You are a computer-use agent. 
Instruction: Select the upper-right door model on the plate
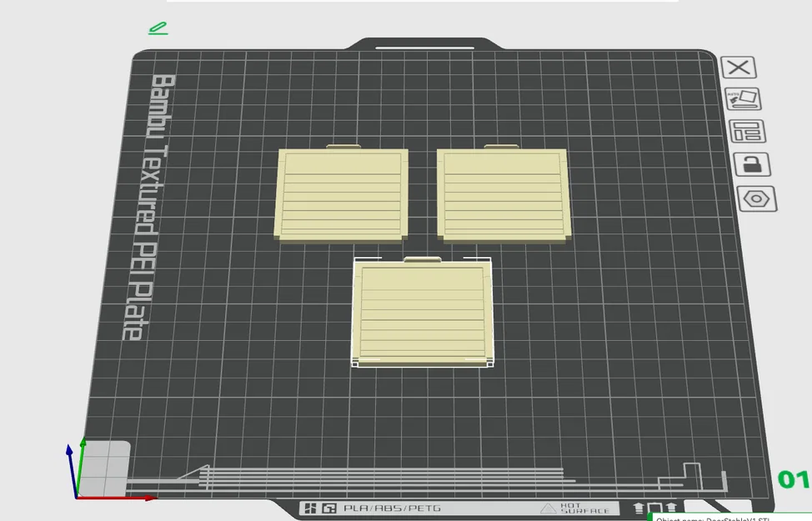(x=504, y=194)
